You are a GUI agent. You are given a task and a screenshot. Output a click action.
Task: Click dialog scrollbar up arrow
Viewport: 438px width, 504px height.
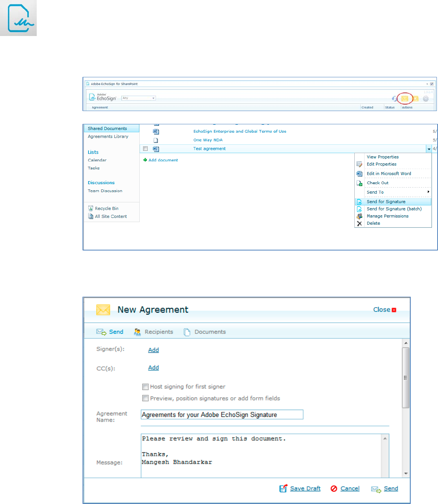click(406, 343)
